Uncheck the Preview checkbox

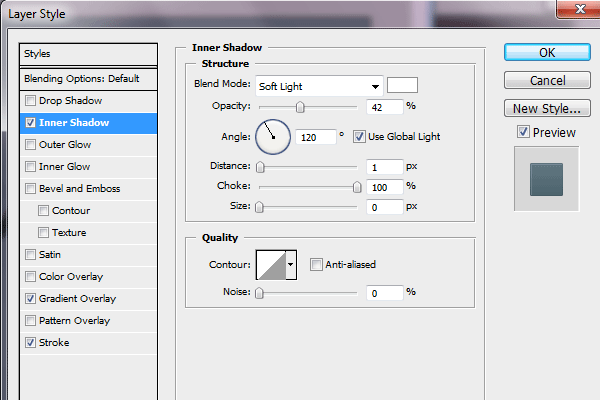(x=523, y=132)
